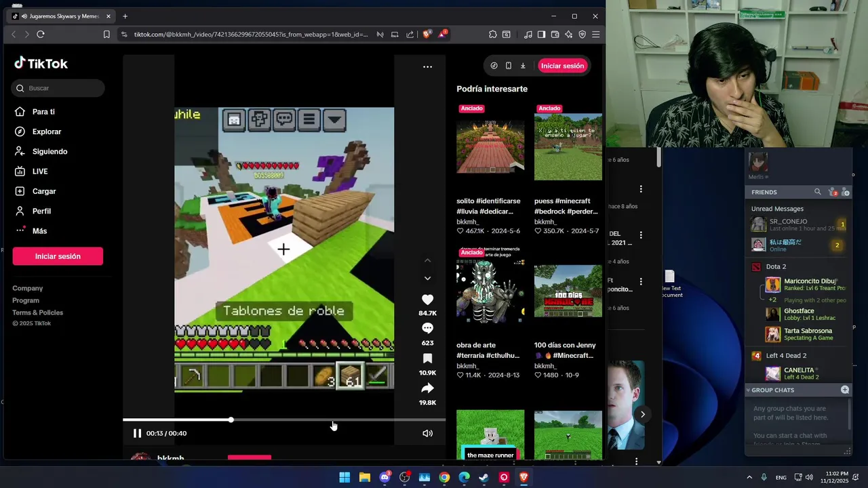Click the address bar URL
This screenshot has height=488, width=868.
pyautogui.click(x=251, y=35)
